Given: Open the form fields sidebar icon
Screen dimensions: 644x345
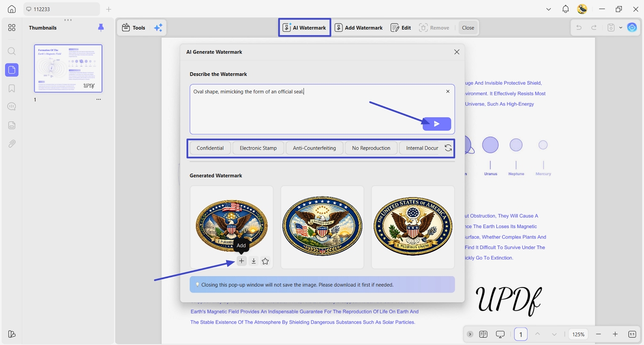Looking at the screenshot, I should pos(11,125).
